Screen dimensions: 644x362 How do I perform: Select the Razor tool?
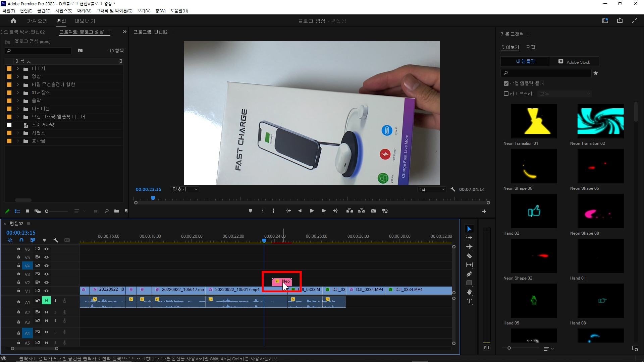coord(469,256)
